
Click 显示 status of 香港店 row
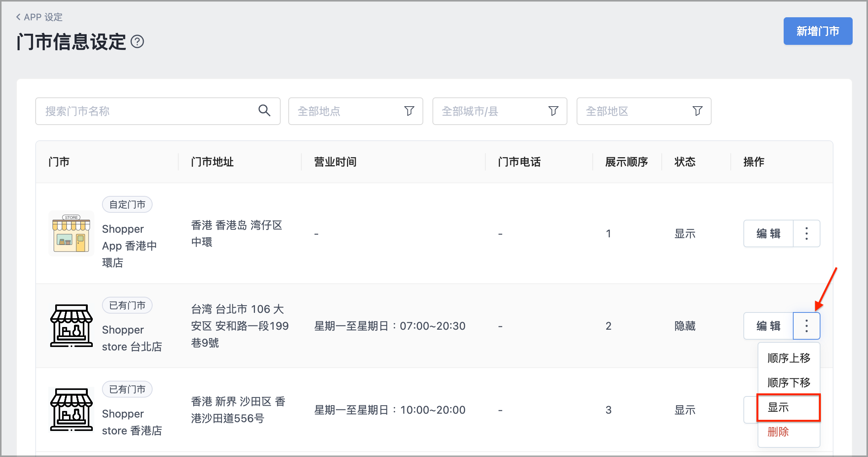685,410
